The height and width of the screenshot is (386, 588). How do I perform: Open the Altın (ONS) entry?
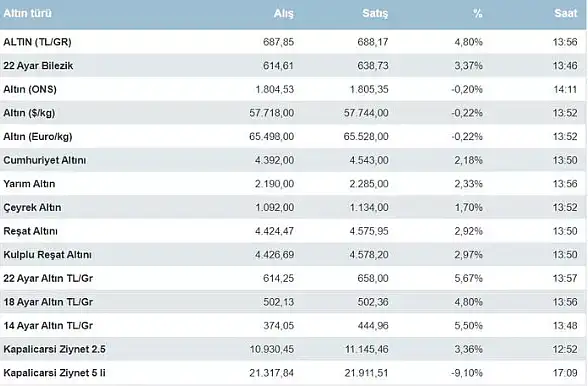(x=293, y=89)
